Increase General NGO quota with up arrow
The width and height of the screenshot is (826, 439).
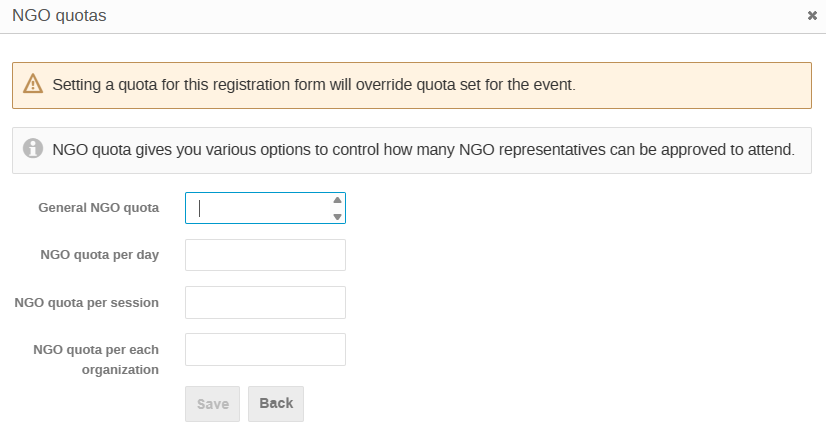[x=338, y=200]
